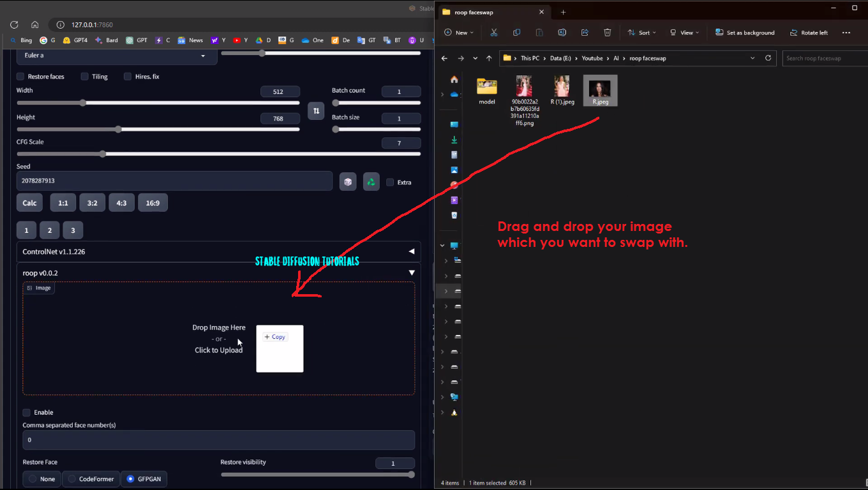
Task: Click the Delete trash icon in File Explorer
Action: 608,33
